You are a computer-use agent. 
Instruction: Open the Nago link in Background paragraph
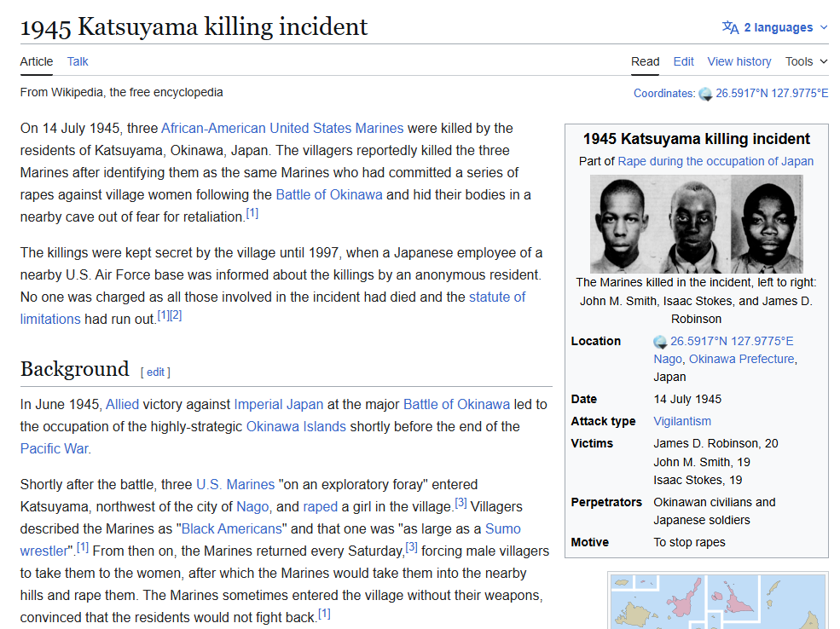252,506
